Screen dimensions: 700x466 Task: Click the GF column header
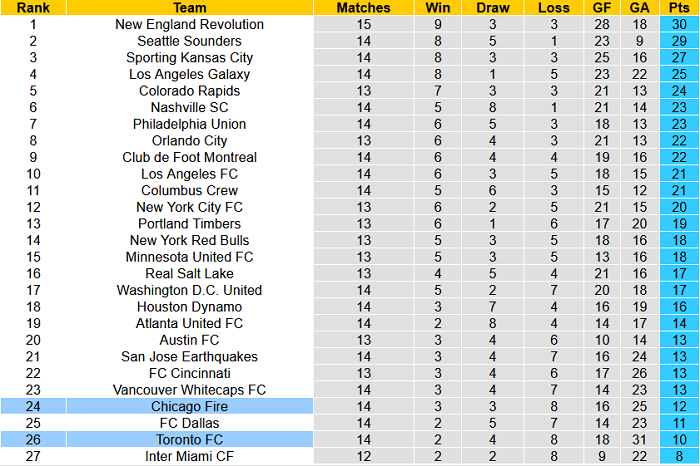click(x=601, y=7)
